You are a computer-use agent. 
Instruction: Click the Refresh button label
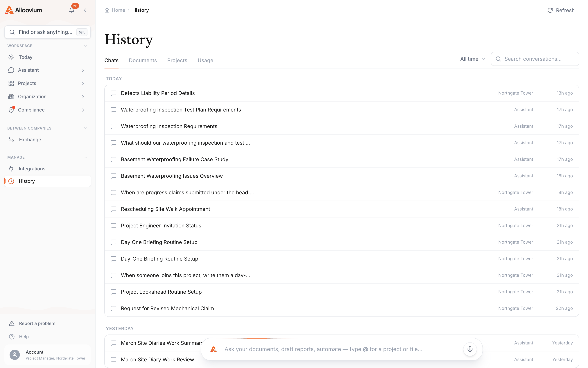point(565,10)
